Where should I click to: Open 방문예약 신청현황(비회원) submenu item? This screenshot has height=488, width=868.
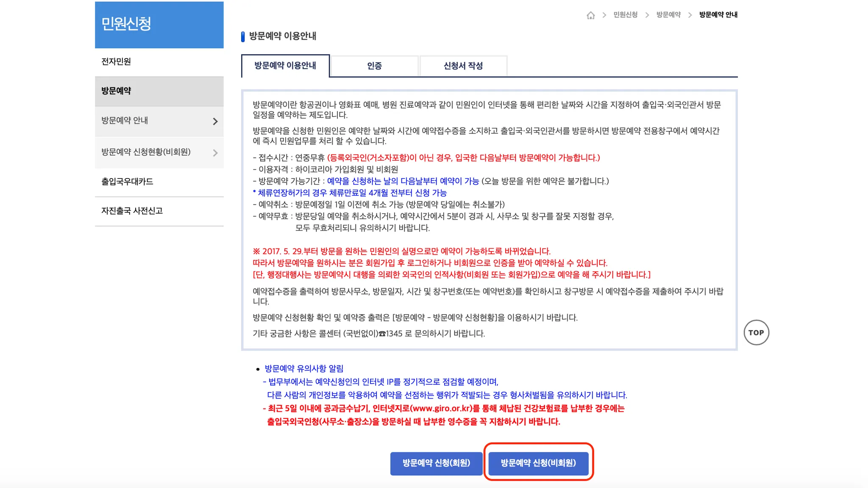[x=146, y=152]
